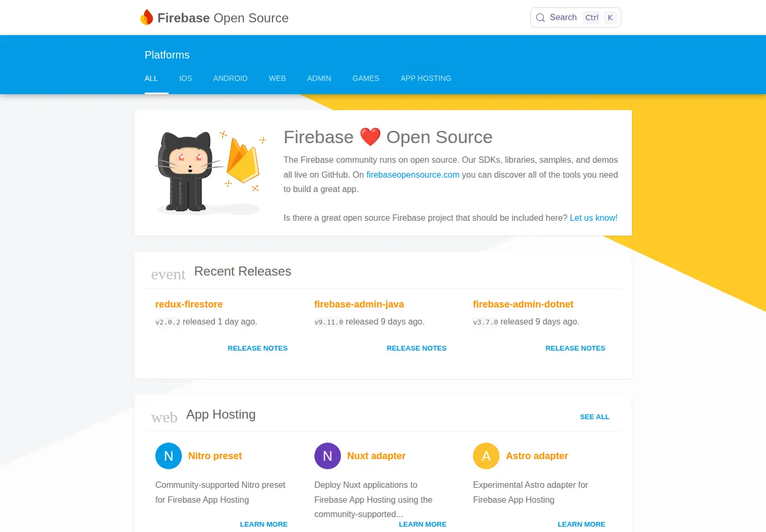Screen dimensions: 766x532
Task: Click SEE ALL in App Hosting
Action: 595,417
